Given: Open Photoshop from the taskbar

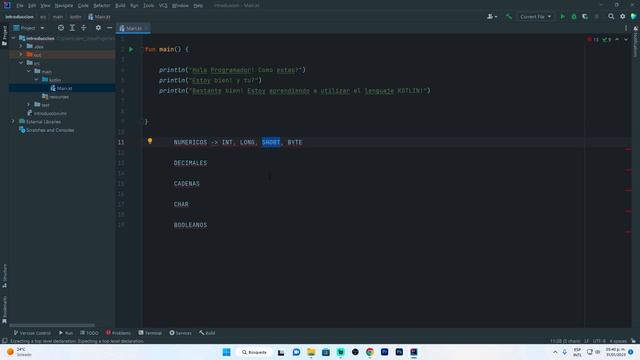Looking at the screenshot, I should click(x=399, y=352).
